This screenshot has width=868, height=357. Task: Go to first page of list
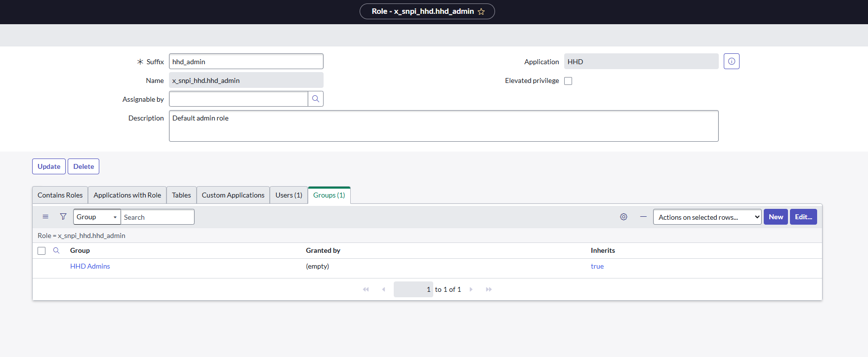tap(366, 289)
